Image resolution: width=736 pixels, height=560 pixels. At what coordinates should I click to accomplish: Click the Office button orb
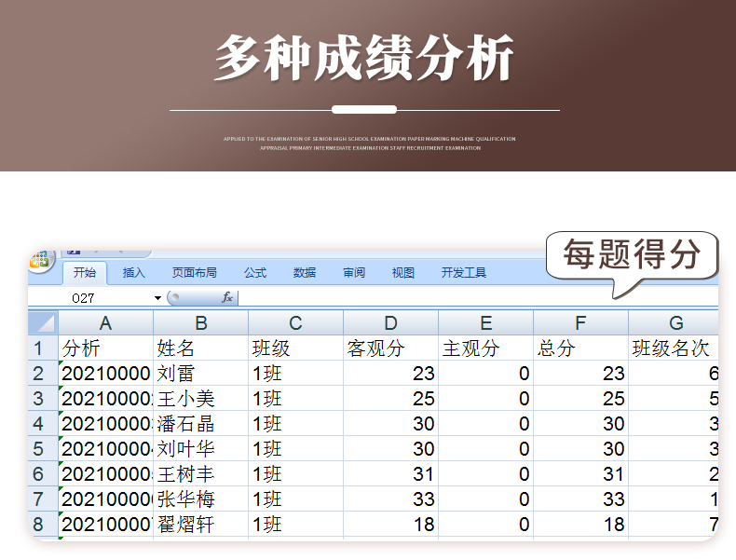(40, 261)
